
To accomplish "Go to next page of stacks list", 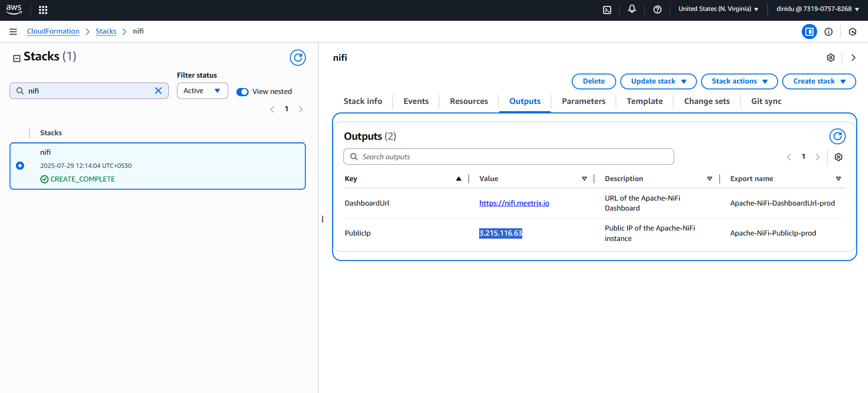I will [x=301, y=109].
